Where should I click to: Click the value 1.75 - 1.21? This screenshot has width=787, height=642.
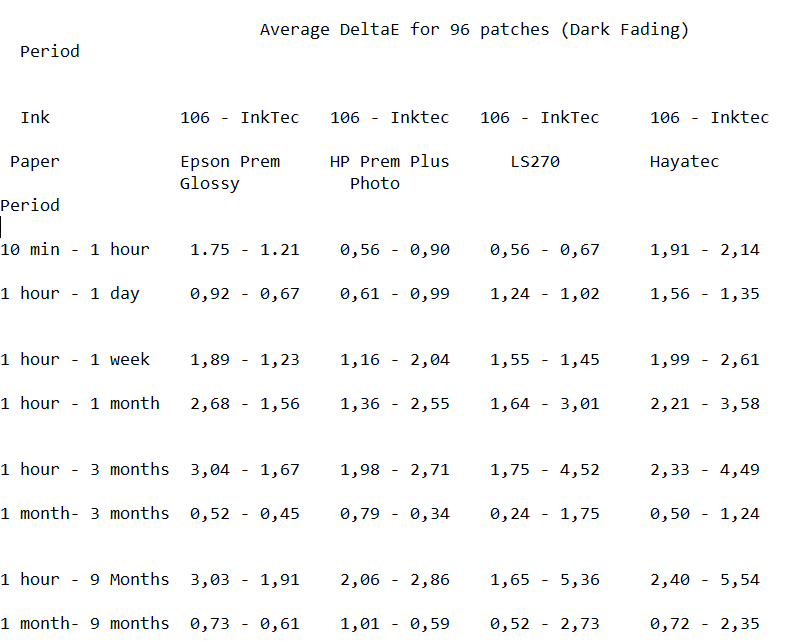(x=244, y=249)
